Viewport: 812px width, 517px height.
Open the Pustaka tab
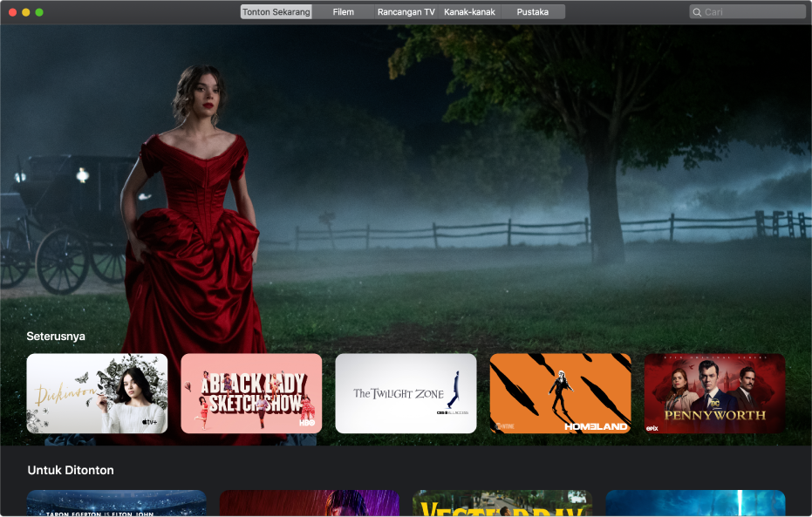point(532,12)
